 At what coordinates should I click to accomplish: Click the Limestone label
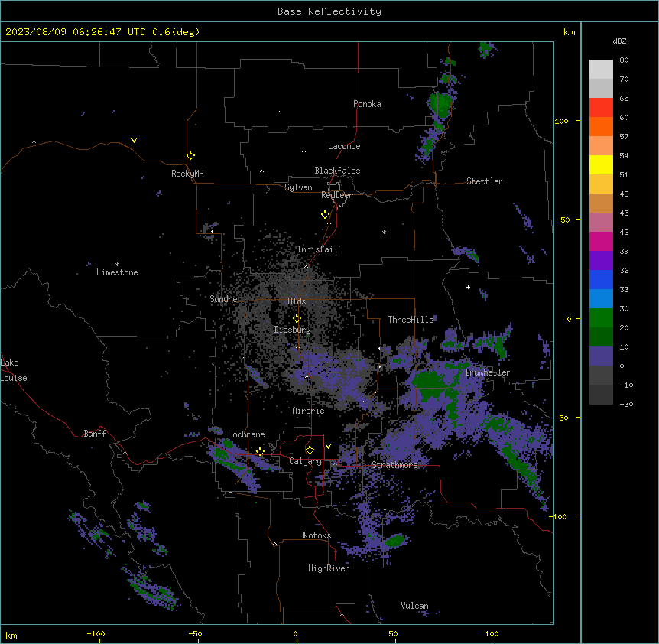(117, 272)
